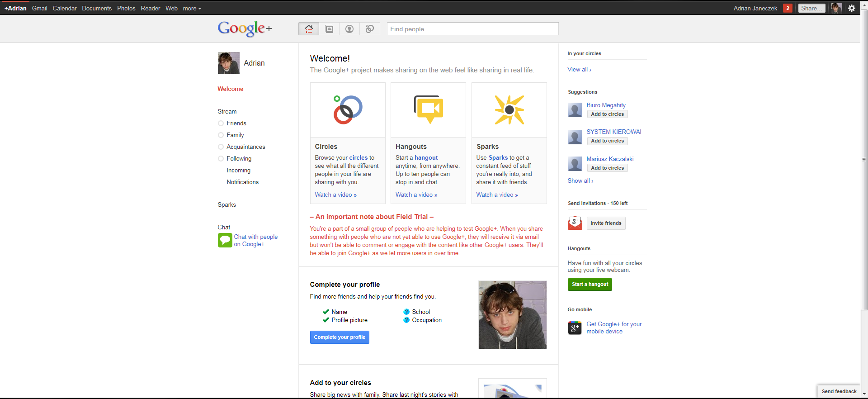
Task: Click Biuro Megahity avatar placeholder
Action: 575,110
